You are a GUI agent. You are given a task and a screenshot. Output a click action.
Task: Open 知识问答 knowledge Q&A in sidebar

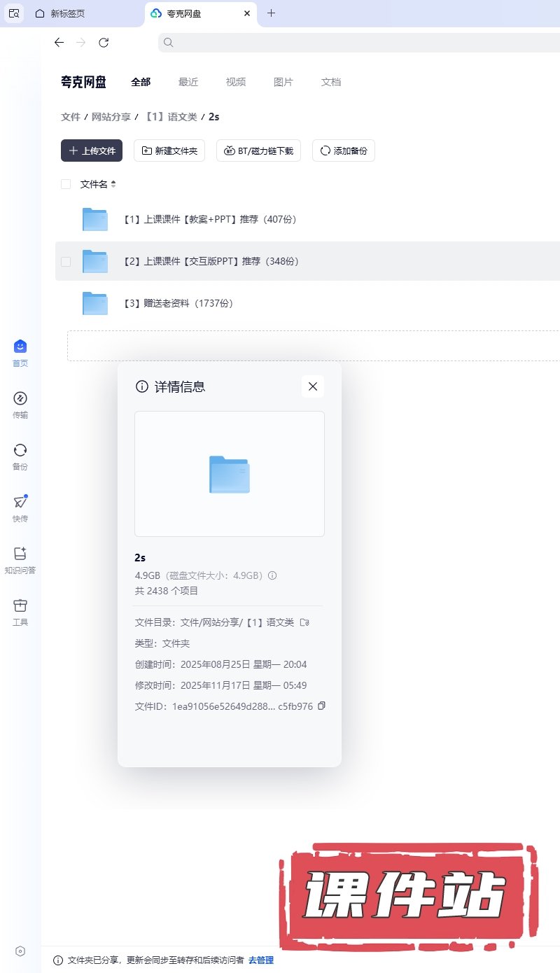20,554
